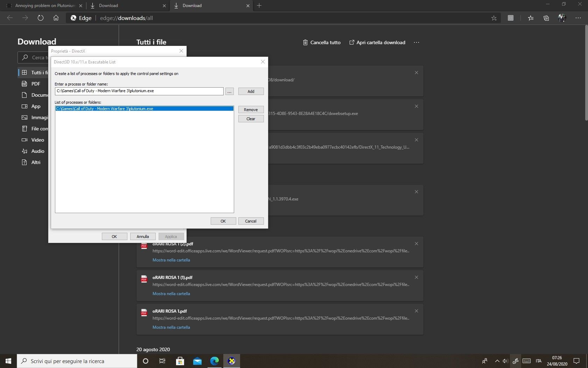The height and width of the screenshot is (368, 588).
Task: Remove DirectX_11_Technology download entry with X
Action: [416, 140]
